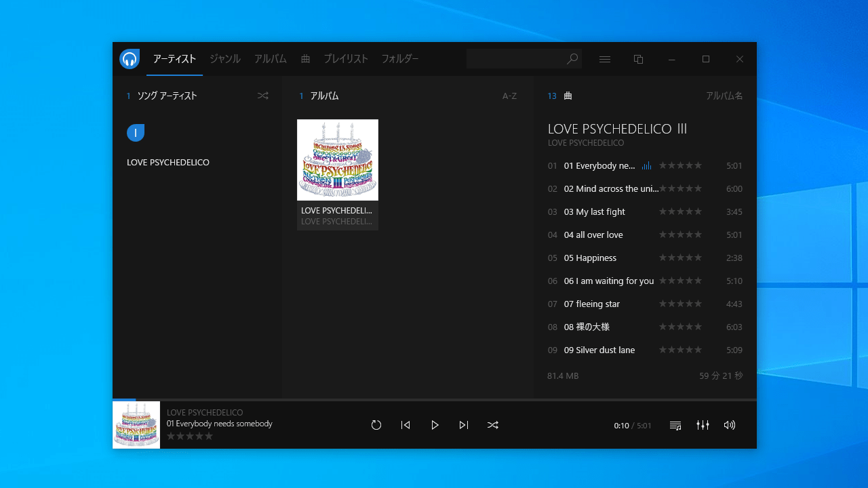Seek in the playback progress bar
Screen dimensions: 868x488
click(x=435, y=400)
